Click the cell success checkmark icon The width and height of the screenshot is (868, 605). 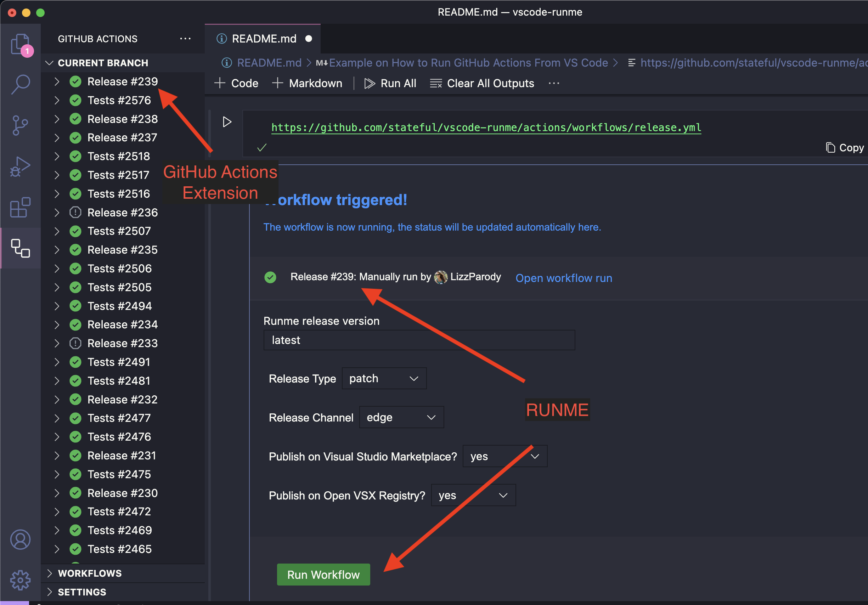click(261, 148)
